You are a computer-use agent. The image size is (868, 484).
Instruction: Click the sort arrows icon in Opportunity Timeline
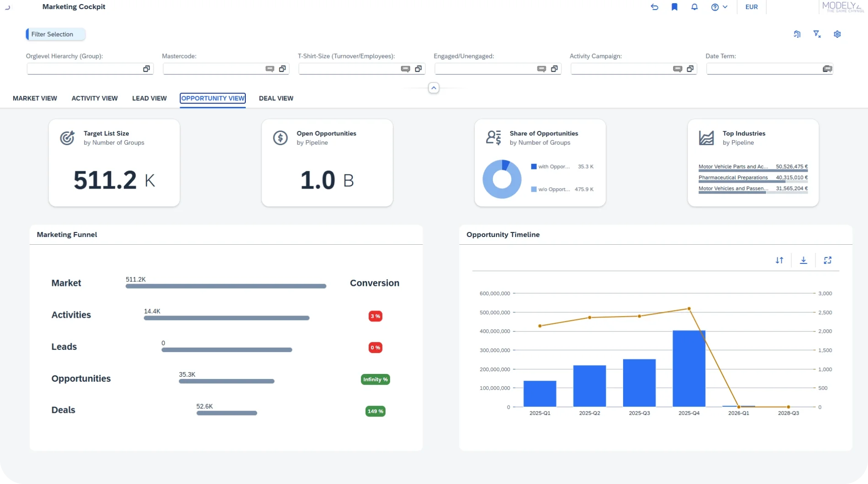pyautogui.click(x=779, y=260)
